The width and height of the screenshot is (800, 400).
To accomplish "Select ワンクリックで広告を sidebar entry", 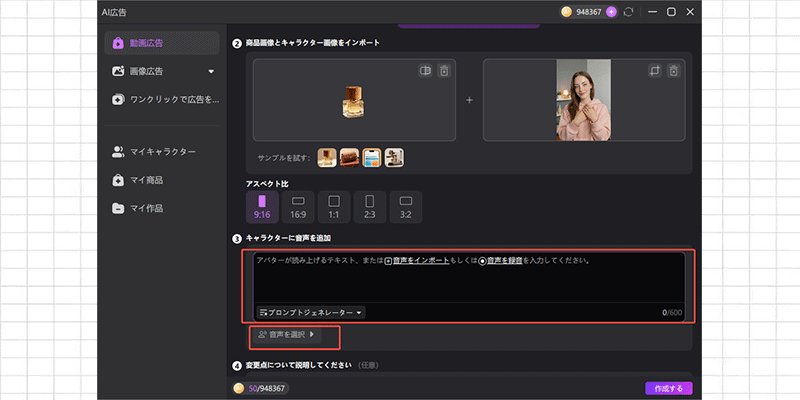I will [x=162, y=100].
